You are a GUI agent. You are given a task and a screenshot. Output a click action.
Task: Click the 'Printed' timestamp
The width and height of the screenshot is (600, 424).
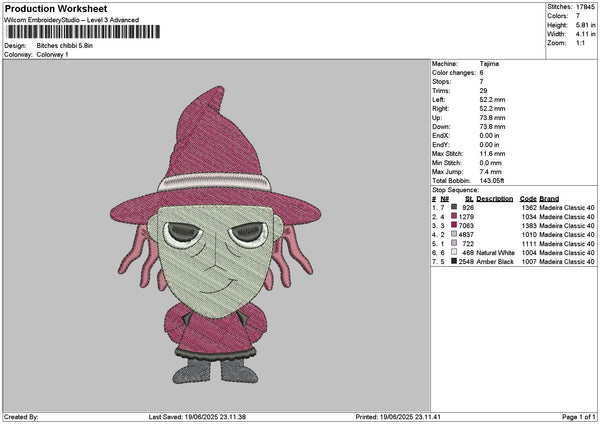point(398,417)
